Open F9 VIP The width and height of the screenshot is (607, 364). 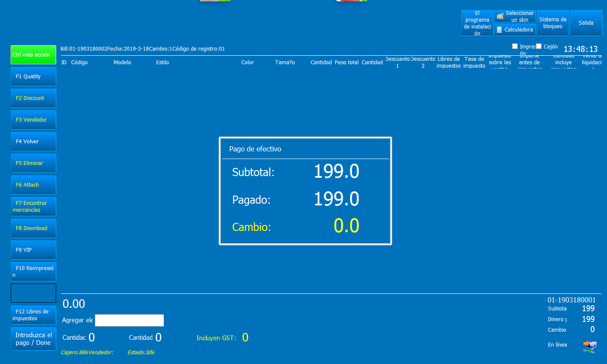tap(33, 250)
